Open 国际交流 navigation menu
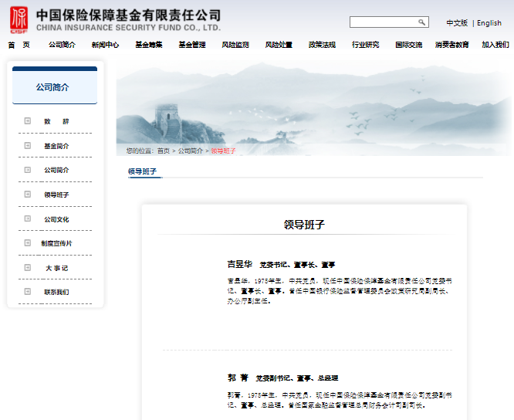Screen dimensions: 514x420 pyautogui.click(x=409, y=45)
